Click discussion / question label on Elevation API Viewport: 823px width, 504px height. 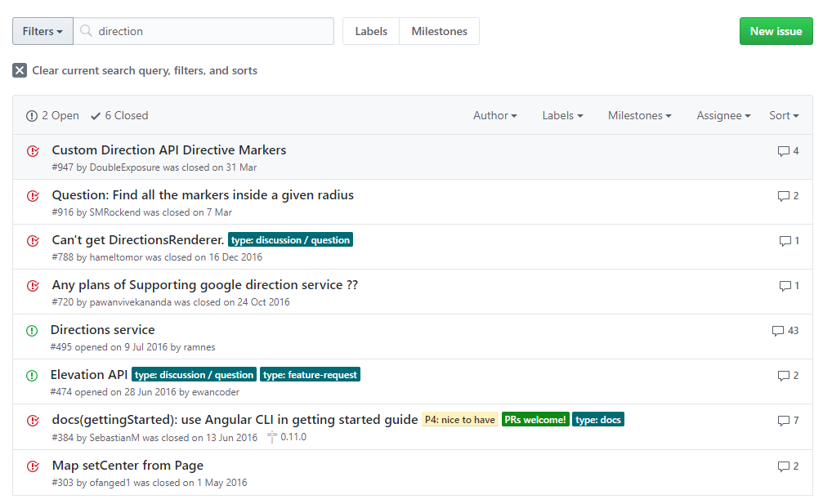tap(195, 374)
